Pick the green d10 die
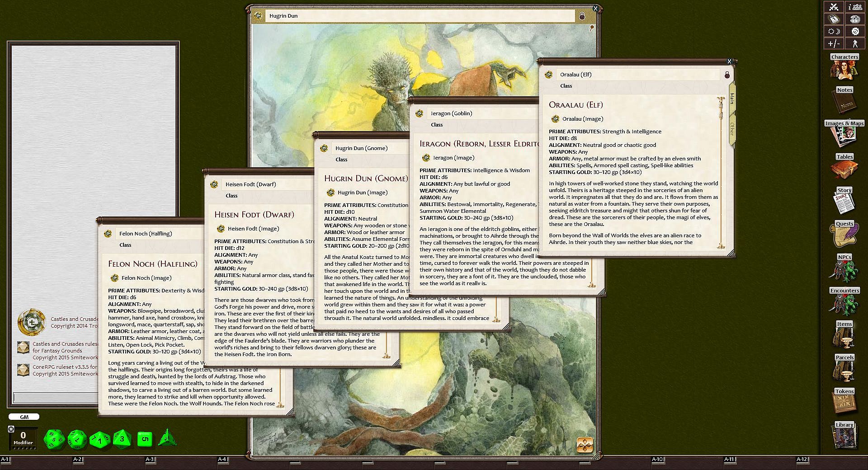 [100, 439]
